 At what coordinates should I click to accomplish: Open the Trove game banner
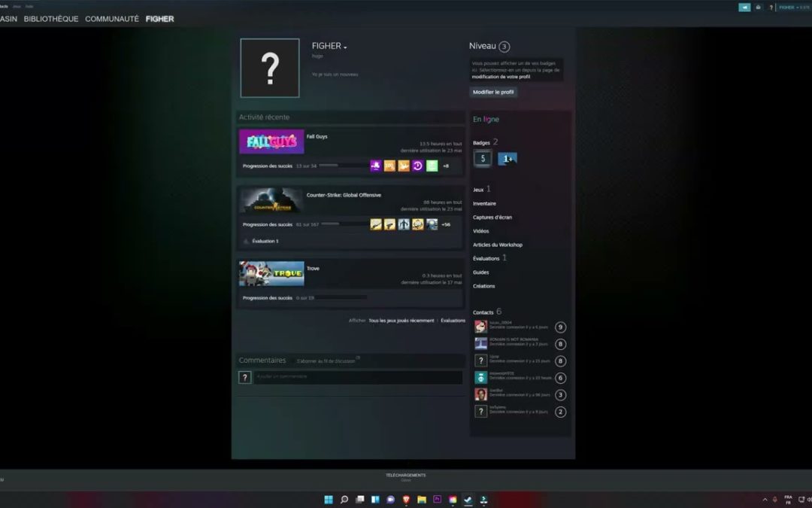click(x=271, y=273)
